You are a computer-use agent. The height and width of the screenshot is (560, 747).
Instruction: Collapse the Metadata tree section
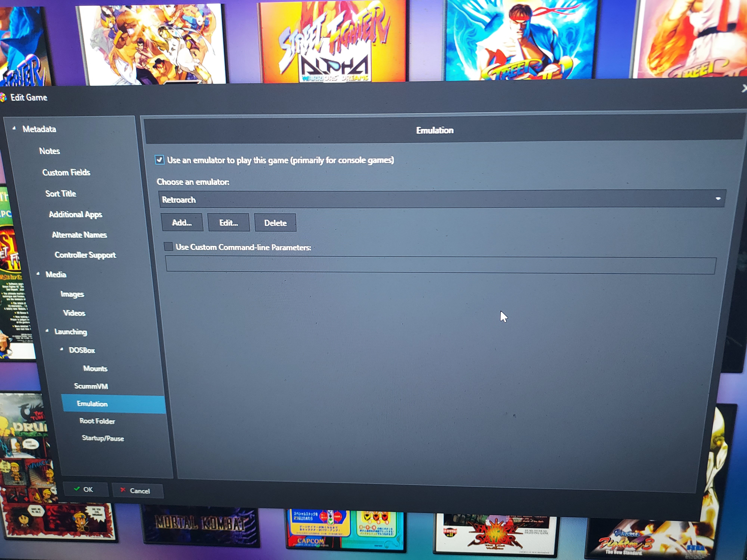click(x=14, y=128)
